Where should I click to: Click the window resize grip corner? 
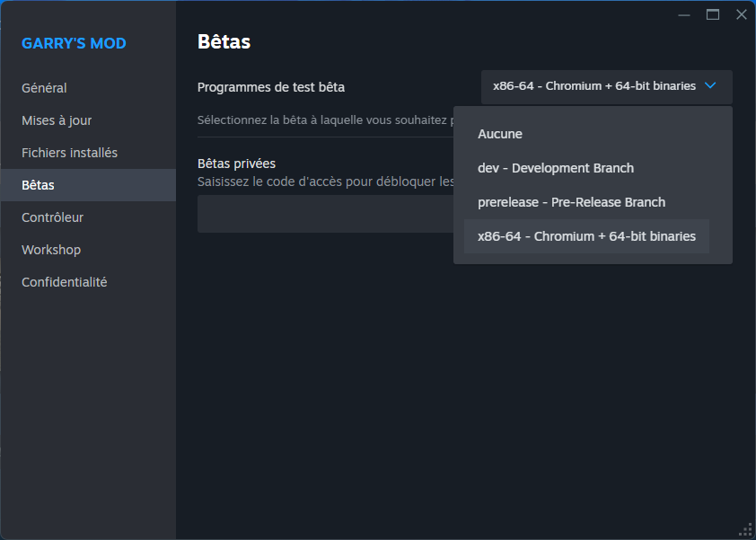click(x=745, y=529)
